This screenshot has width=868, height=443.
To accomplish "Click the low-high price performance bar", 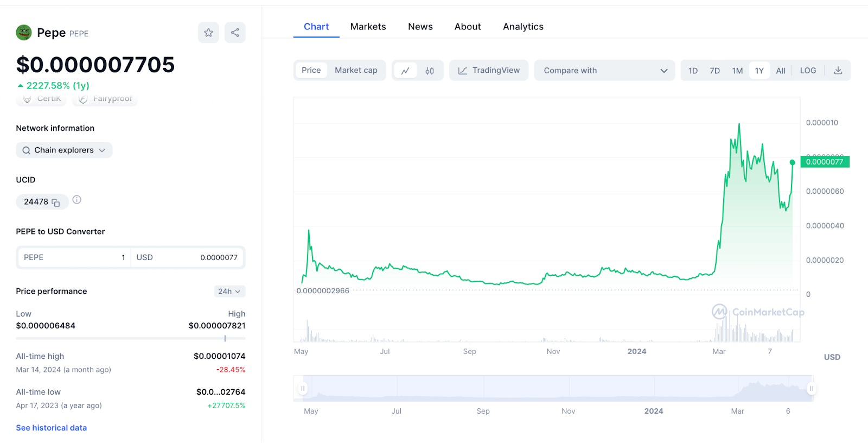I will (x=131, y=338).
